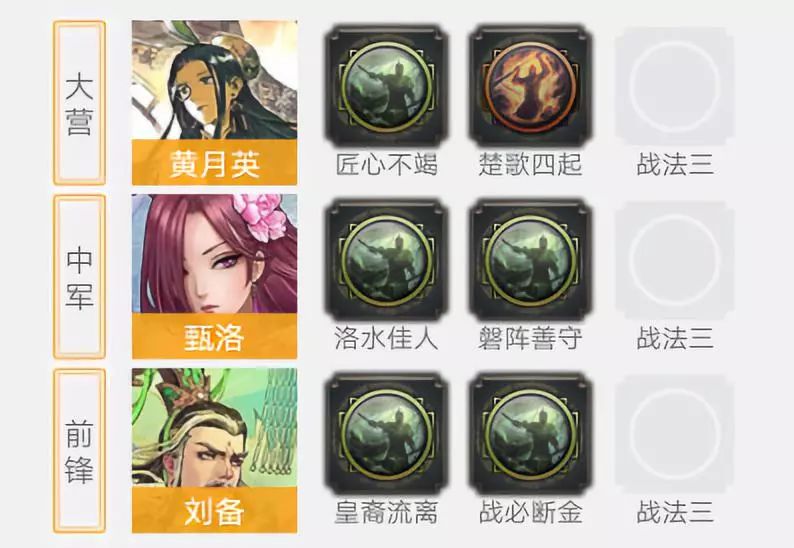Select the 皇裔流离 skill icon
The width and height of the screenshot is (794, 548).
point(386,434)
